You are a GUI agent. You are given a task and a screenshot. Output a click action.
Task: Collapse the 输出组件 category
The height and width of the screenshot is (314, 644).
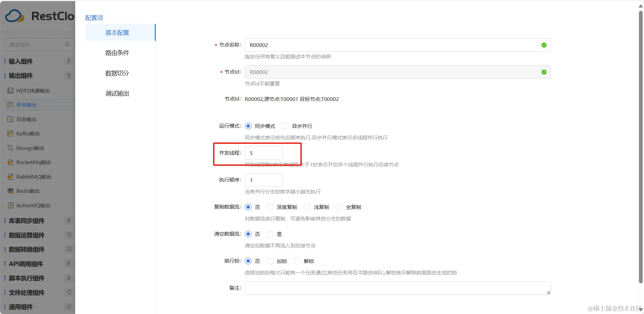pyautogui.click(x=21, y=76)
